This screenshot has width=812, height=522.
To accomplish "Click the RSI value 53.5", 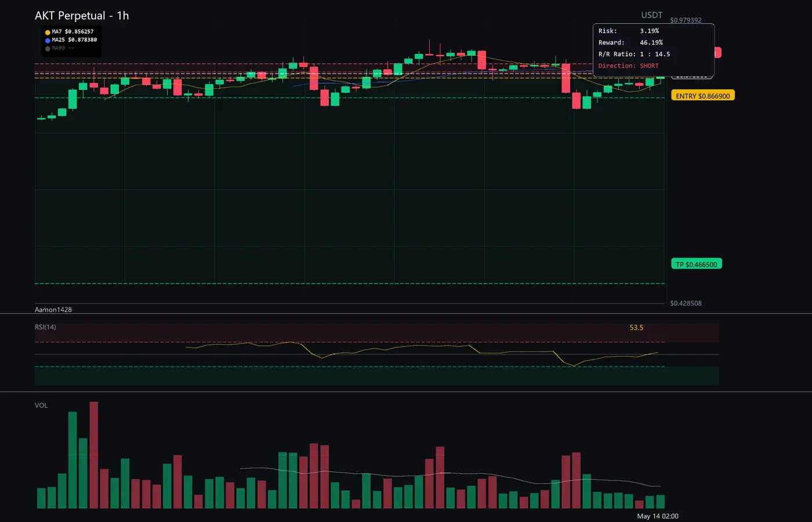I will pyautogui.click(x=636, y=328).
